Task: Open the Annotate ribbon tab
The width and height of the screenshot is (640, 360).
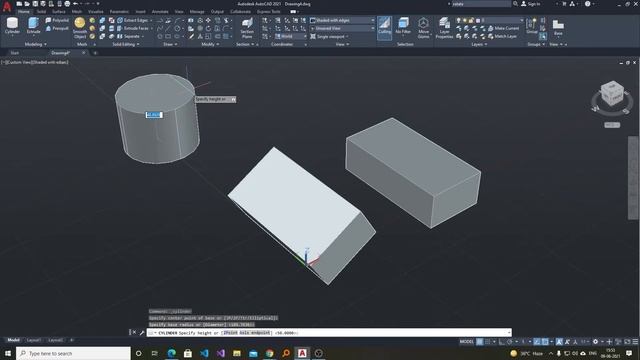Action: point(160,12)
